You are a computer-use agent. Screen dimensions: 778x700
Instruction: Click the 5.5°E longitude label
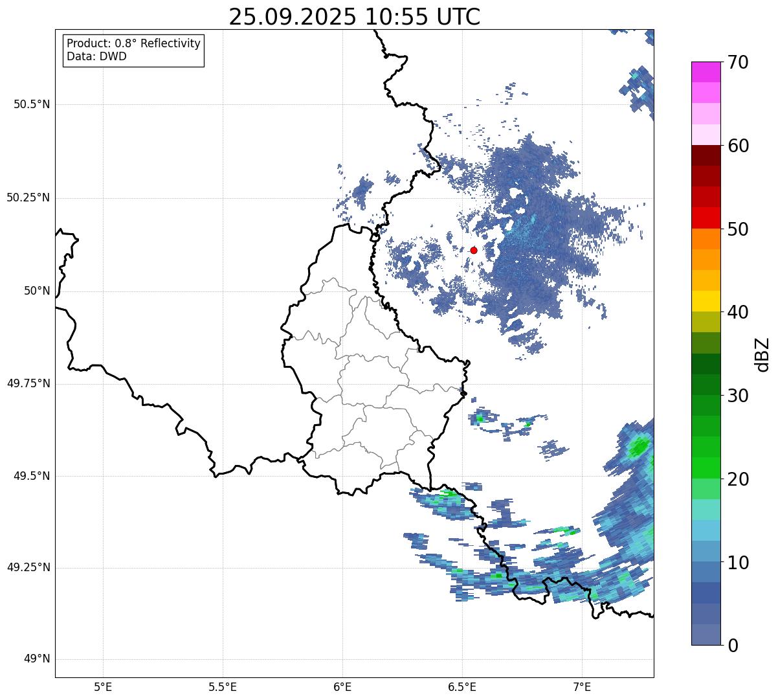pos(223,686)
